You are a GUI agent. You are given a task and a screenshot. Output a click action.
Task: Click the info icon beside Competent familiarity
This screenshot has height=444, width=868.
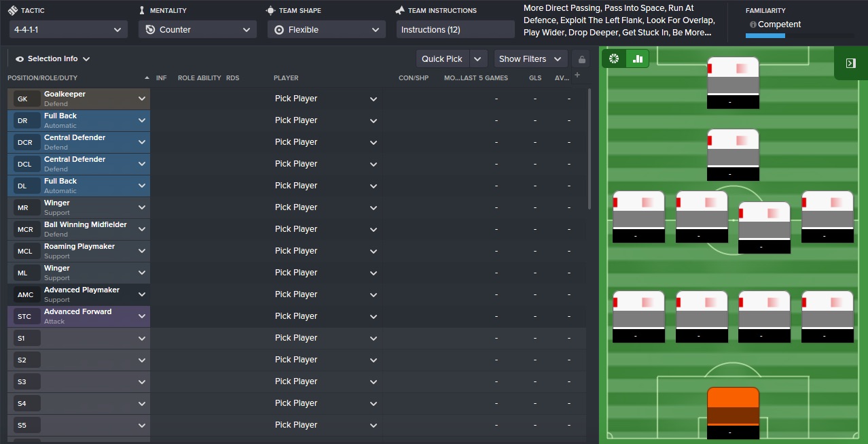(753, 24)
